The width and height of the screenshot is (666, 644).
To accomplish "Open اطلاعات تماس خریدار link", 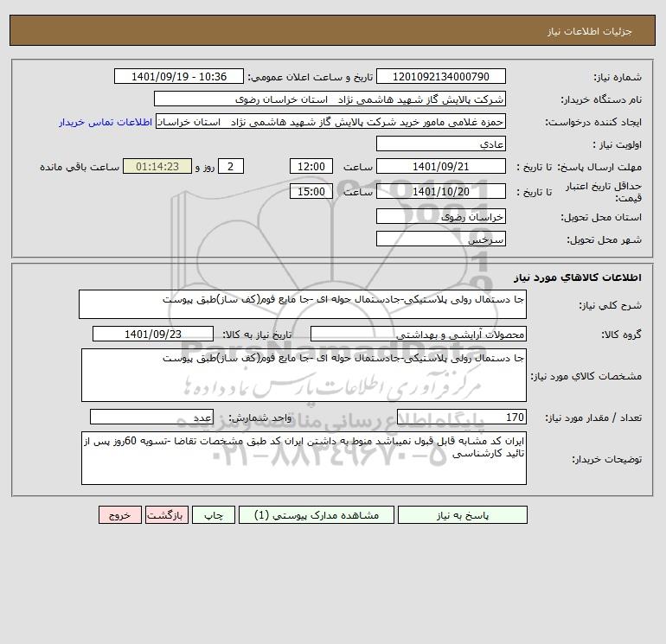I will [x=106, y=122].
